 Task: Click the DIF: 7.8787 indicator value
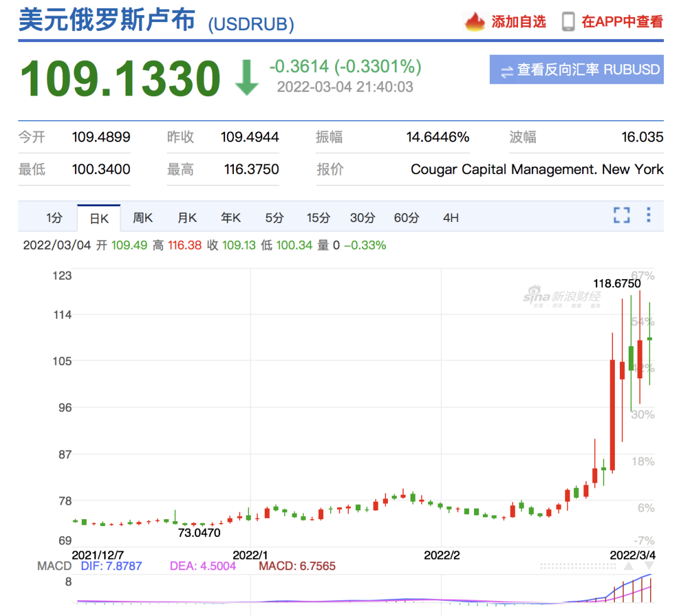[111, 566]
